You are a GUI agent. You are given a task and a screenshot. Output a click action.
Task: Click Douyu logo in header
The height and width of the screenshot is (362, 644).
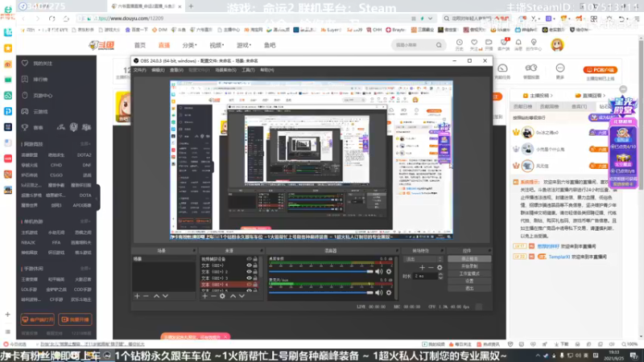click(x=101, y=45)
